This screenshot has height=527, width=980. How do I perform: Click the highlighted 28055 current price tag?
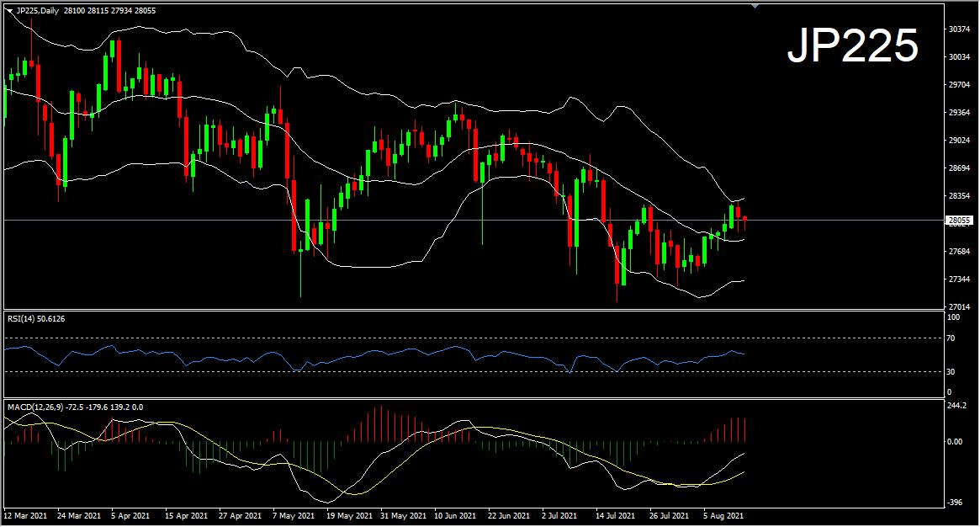(x=959, y=221)
